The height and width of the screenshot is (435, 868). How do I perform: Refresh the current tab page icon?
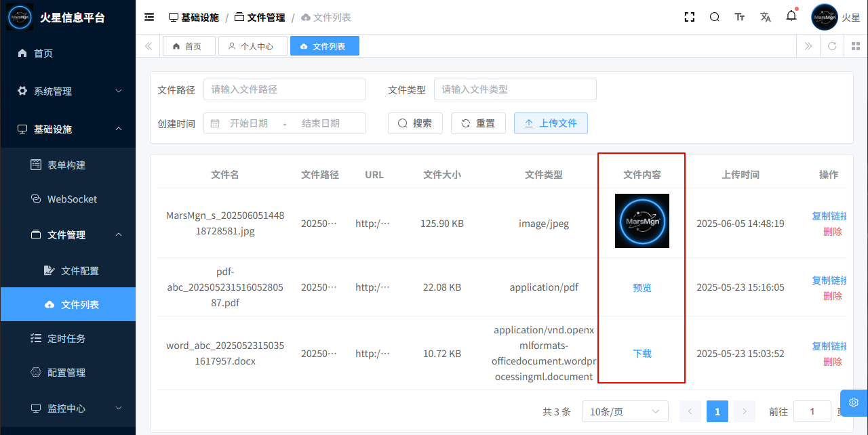coord(832,46)
